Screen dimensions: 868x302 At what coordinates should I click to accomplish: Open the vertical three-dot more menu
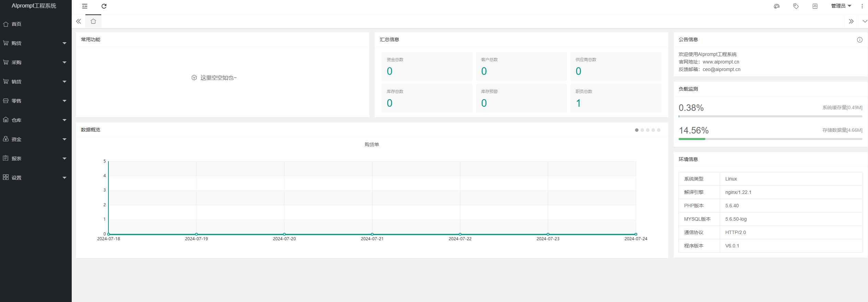click(862, 6)
